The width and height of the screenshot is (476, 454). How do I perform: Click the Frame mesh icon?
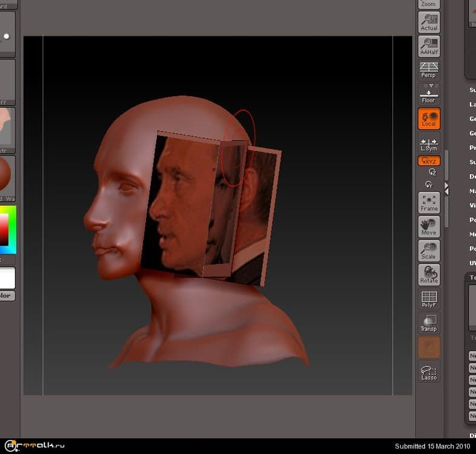[429, 203]
